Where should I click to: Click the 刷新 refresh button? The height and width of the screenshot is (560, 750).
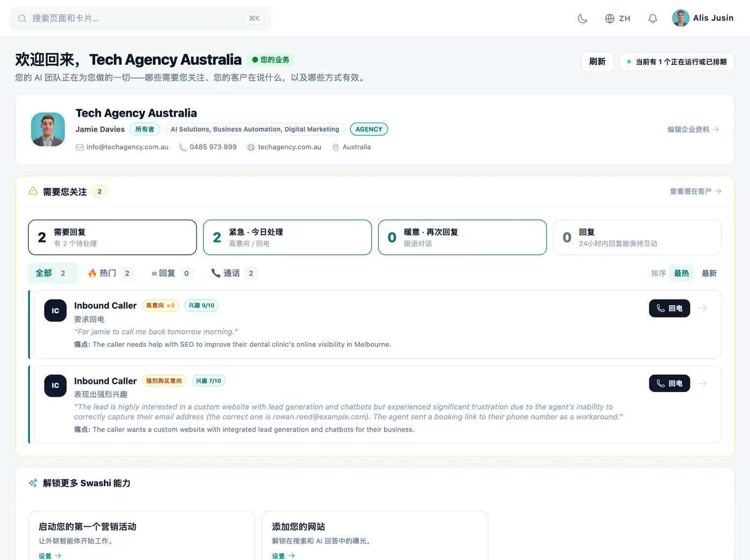click(597, 62)
